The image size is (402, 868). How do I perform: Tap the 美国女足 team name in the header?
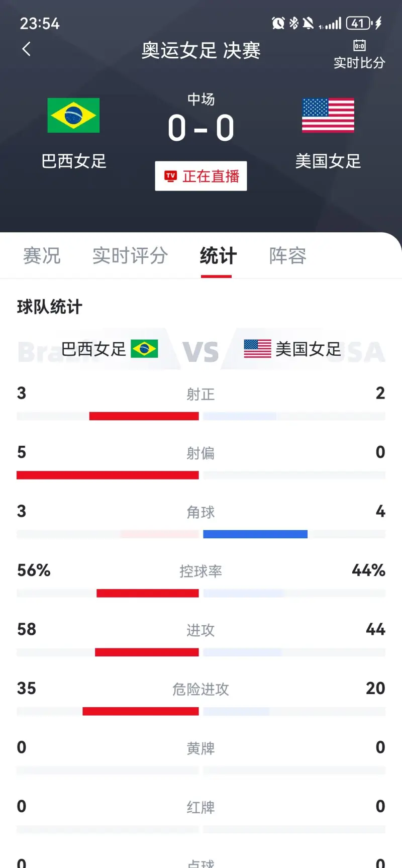point(328,161)
